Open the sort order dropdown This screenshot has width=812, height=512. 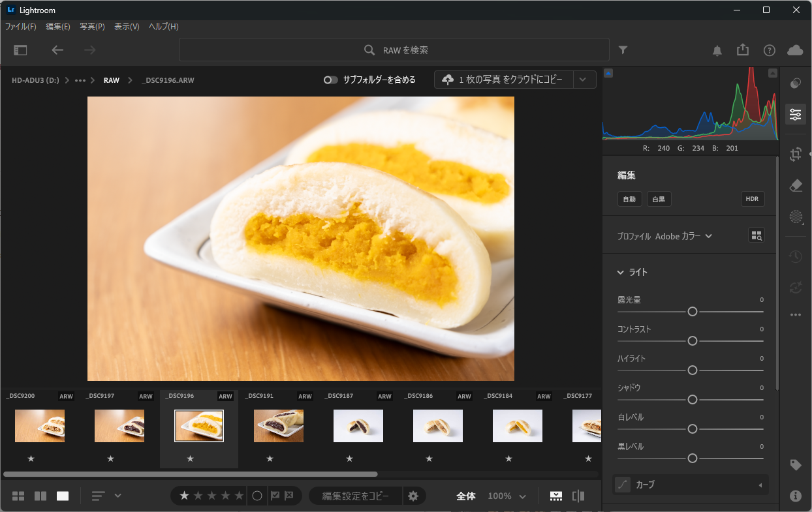(x=106, y=496)
